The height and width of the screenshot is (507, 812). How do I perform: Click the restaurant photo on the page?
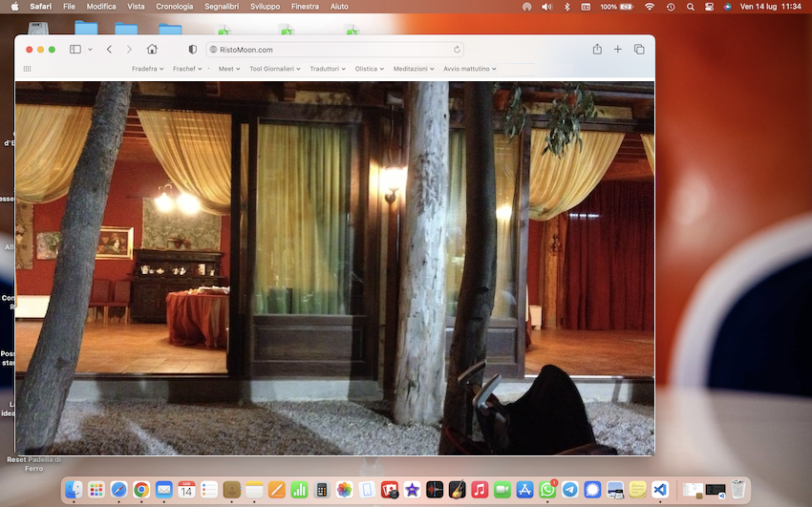point(334,268)
